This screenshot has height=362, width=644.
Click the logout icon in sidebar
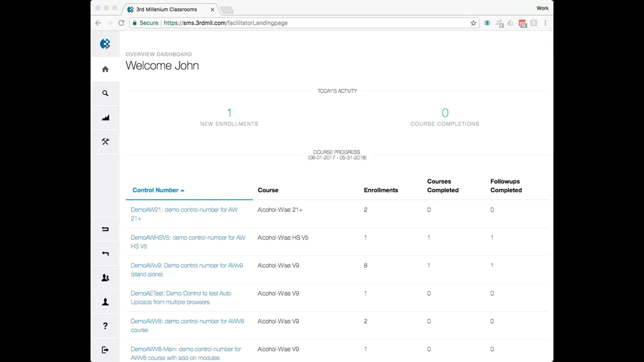coord(105,350)
